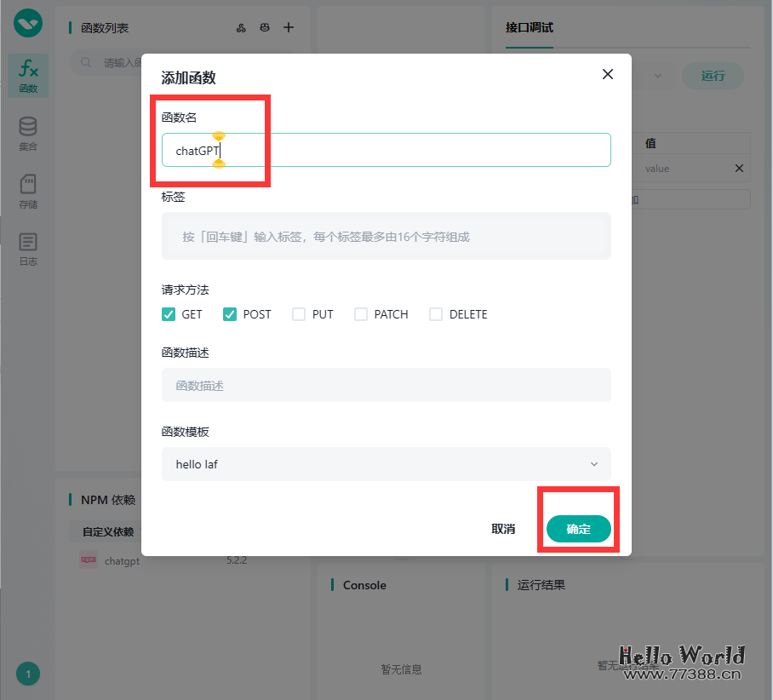Check the DELETE request method
This screenshot has height=700, width=773.
(435, 314)
